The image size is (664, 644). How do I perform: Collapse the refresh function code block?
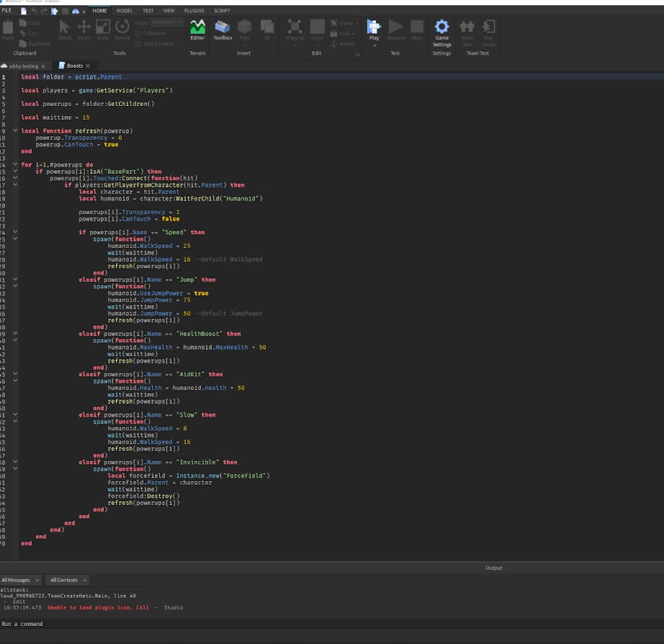[15, 131]
